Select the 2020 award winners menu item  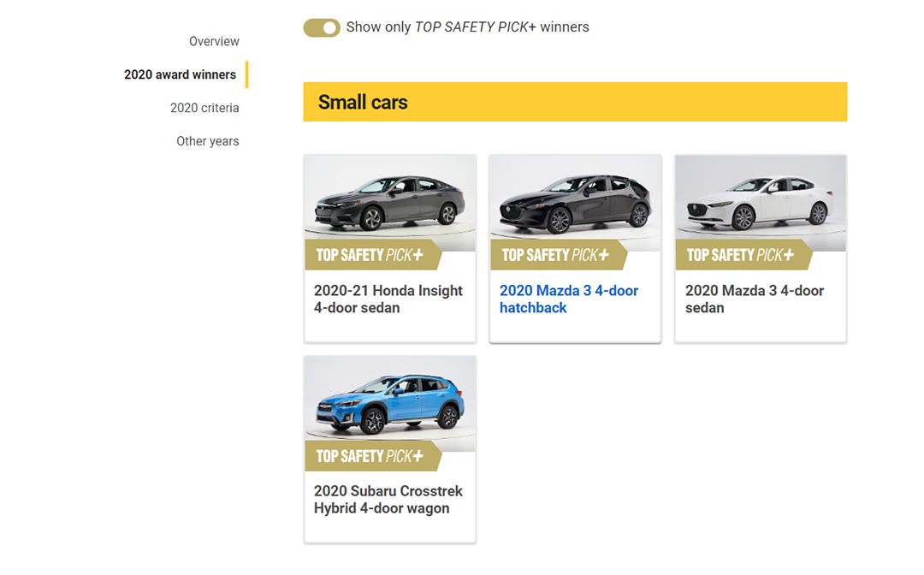pyautogui.click(x=180, y=74)
